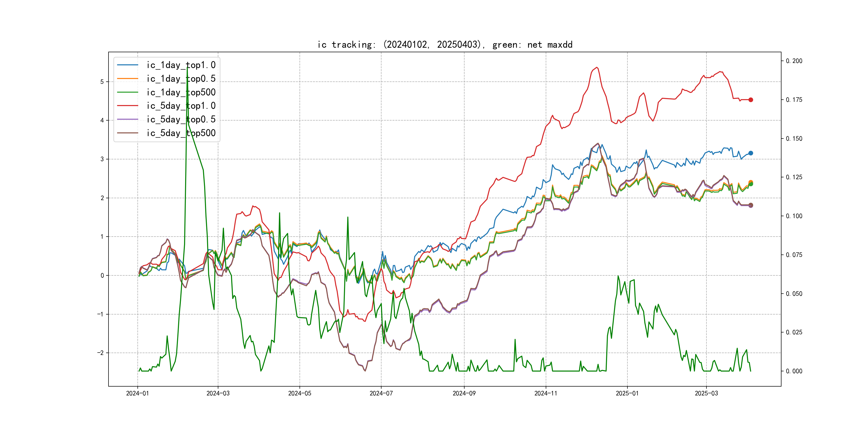Screen dimensions: 868x434
Task: Click the blue line swatch in legend
Action: pos(128,65)
